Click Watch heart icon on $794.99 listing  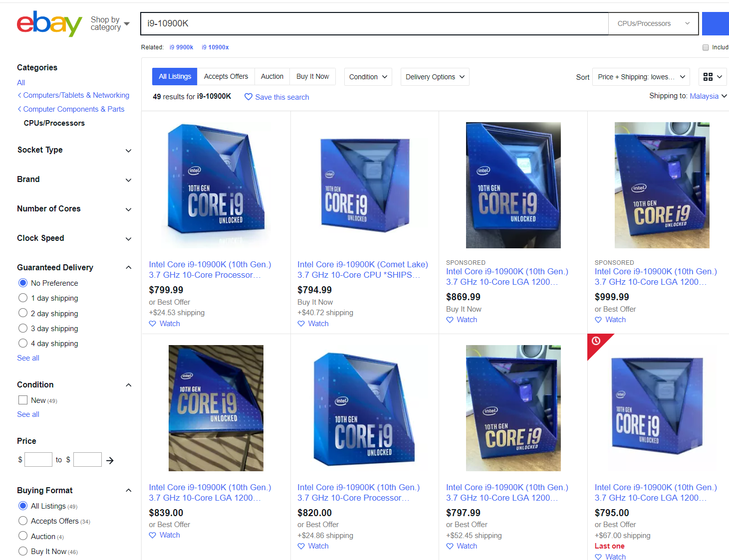pos(301,324)
